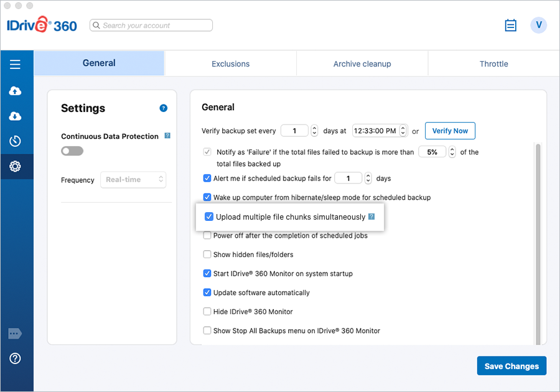
Task: Switch to the Exclusions tab
Action: (x=230, y=64)
